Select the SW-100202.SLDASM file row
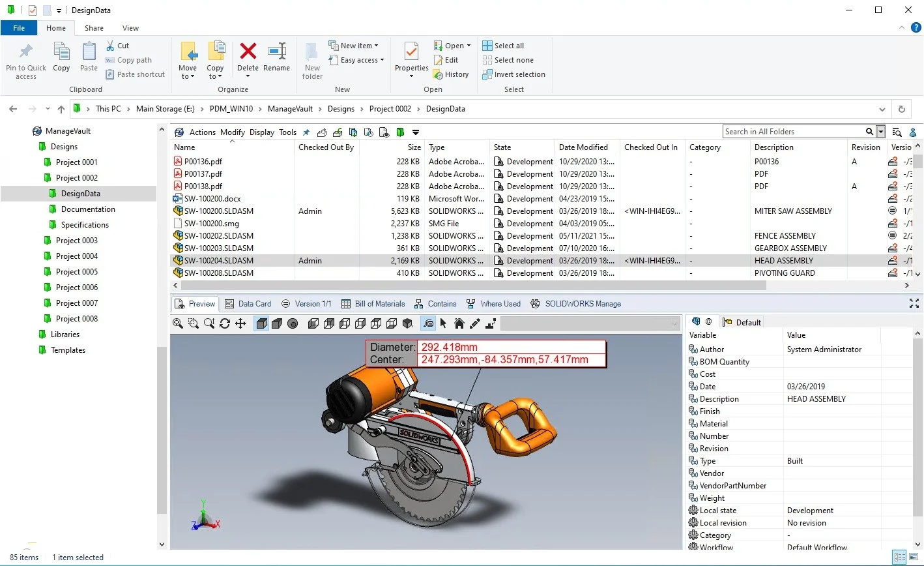924x566 pixels. point(542,236)
